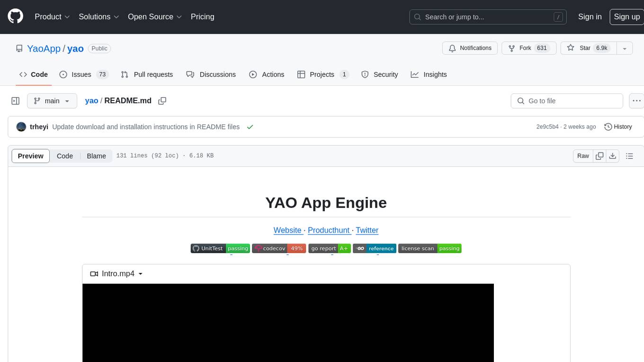
Task: Select the Preview view toggle
Action: 31,156
